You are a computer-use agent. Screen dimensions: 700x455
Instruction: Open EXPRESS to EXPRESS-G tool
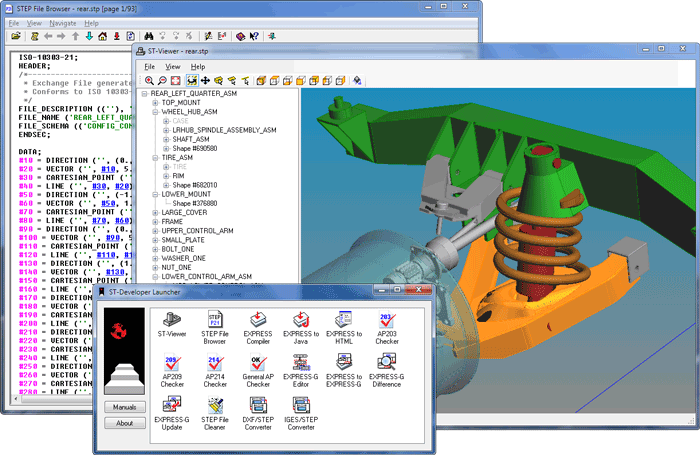pos(344,370)
